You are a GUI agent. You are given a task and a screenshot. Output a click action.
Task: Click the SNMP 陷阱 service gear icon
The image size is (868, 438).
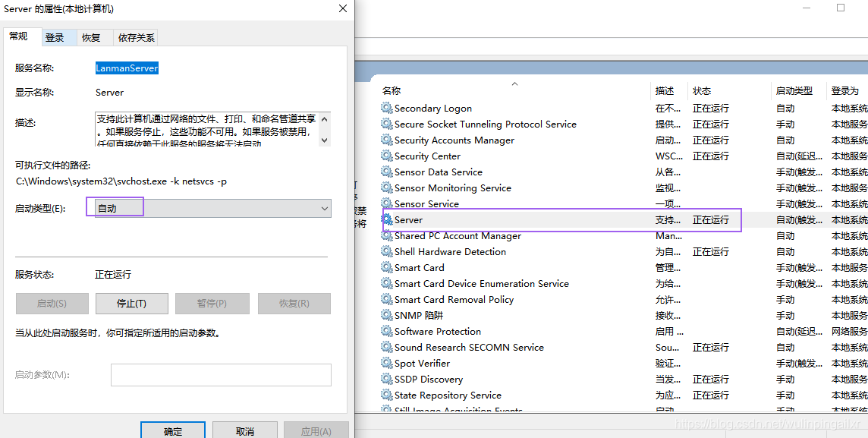tap(386, 316)
